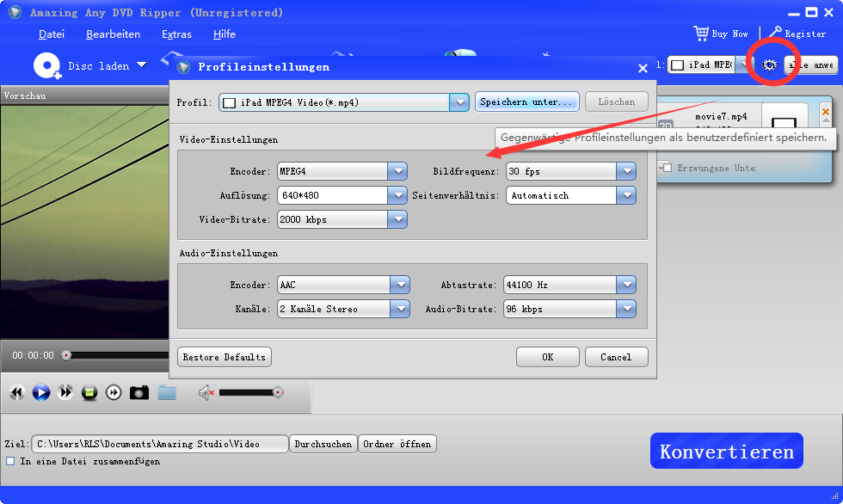Image resolution: width=843 pixels, height=504 pixels.
Task: Open profile settings gear icon
Action: 769,65
